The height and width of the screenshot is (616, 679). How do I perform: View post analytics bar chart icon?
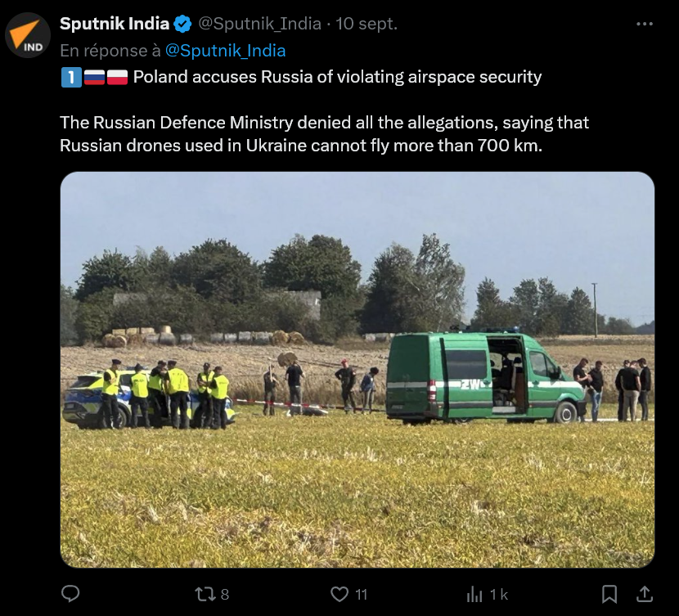pyautogui.click(x=474, y=594)
